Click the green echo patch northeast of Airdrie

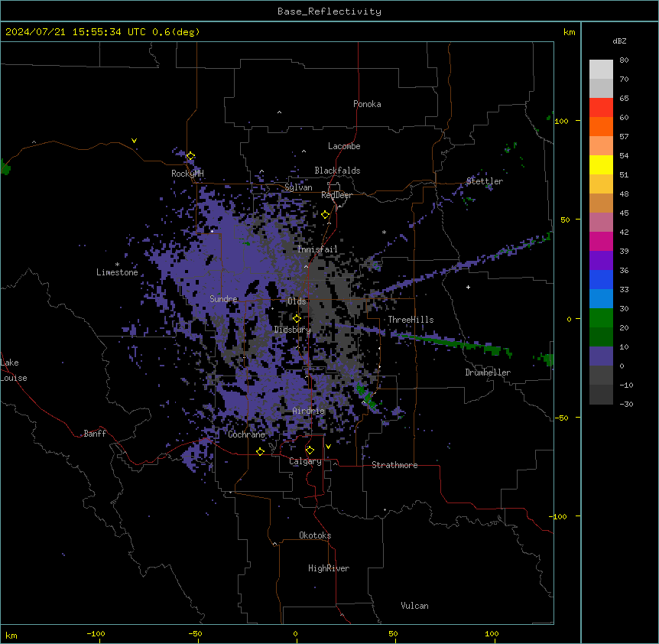(x=366, y=397)
